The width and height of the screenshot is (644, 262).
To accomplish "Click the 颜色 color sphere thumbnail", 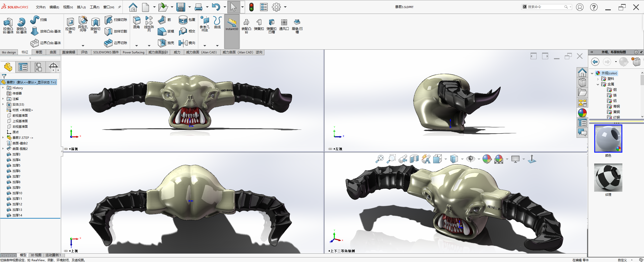I will pos(608,139).
